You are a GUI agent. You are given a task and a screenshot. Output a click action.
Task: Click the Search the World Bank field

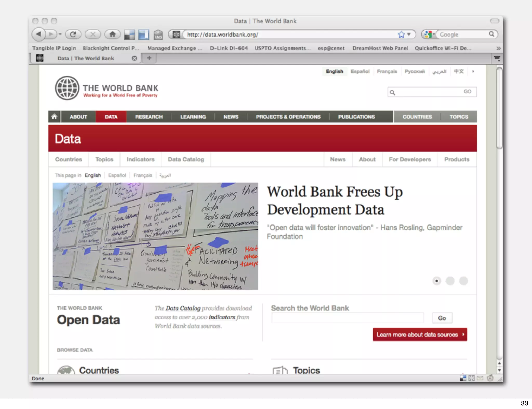(348, 318)
